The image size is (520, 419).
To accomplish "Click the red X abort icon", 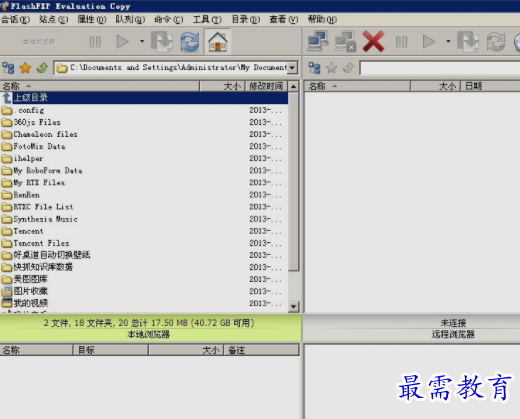I will coord(373,41).
